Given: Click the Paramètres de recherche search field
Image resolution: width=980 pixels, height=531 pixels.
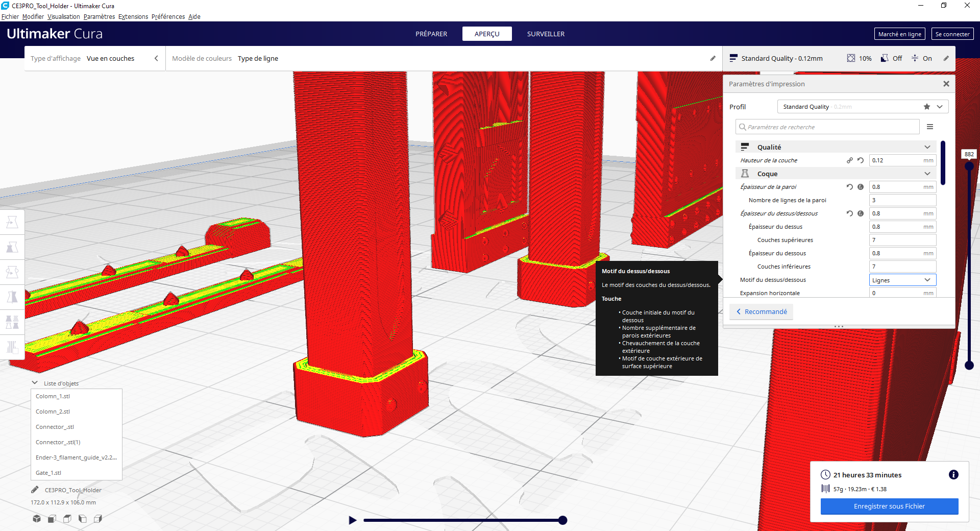Looking at the screenshot, I should (x=827, y=127).
